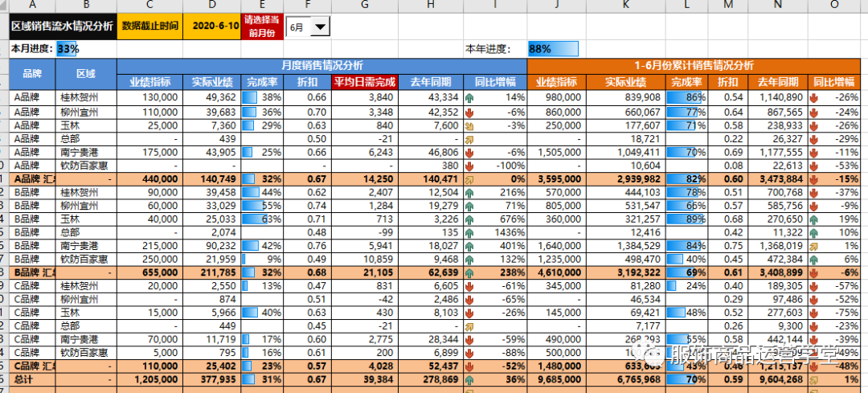Select the cell containing 62,639
868x393 pixels.
(x=430, y=272)
